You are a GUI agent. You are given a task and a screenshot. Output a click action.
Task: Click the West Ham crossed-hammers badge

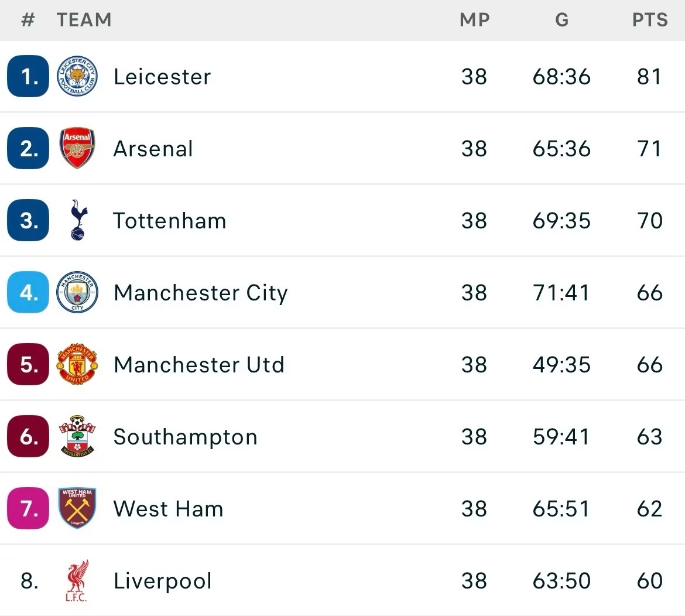click(x=77, y=508)
